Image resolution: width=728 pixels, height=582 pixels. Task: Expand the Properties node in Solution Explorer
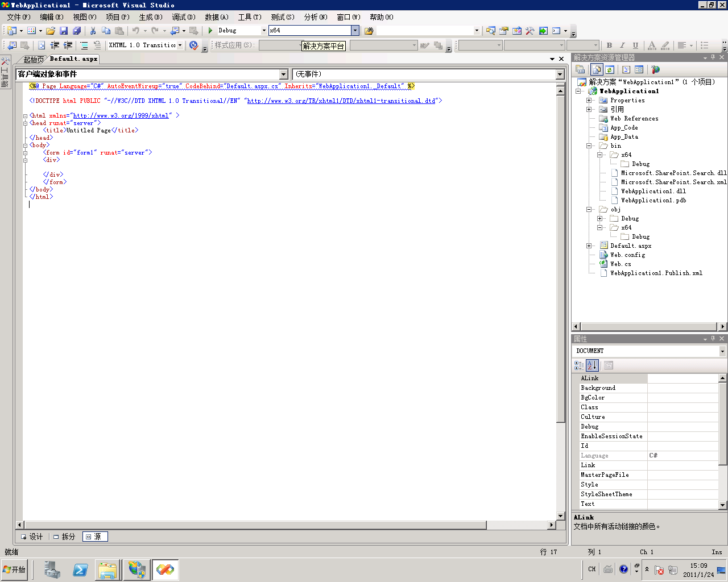[589, 100]
